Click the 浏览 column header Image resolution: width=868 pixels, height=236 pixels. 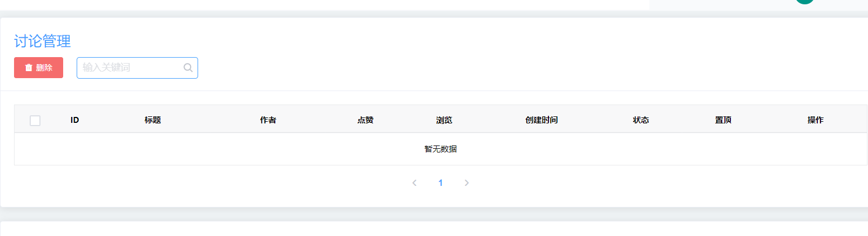click(444, 120)
